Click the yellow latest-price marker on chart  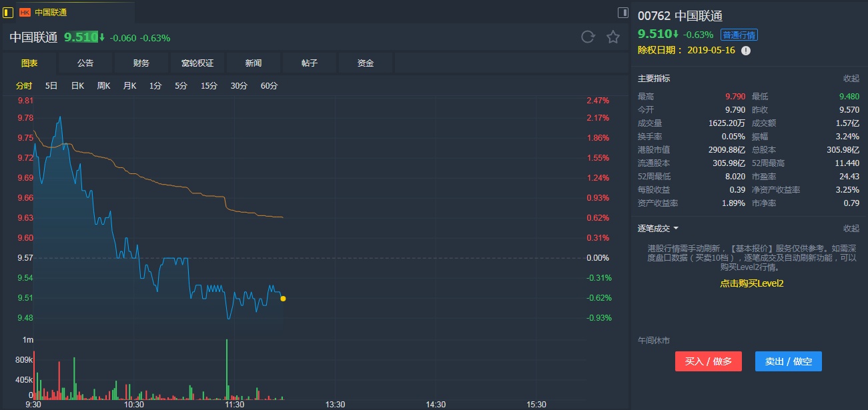[x=283, y=299]
